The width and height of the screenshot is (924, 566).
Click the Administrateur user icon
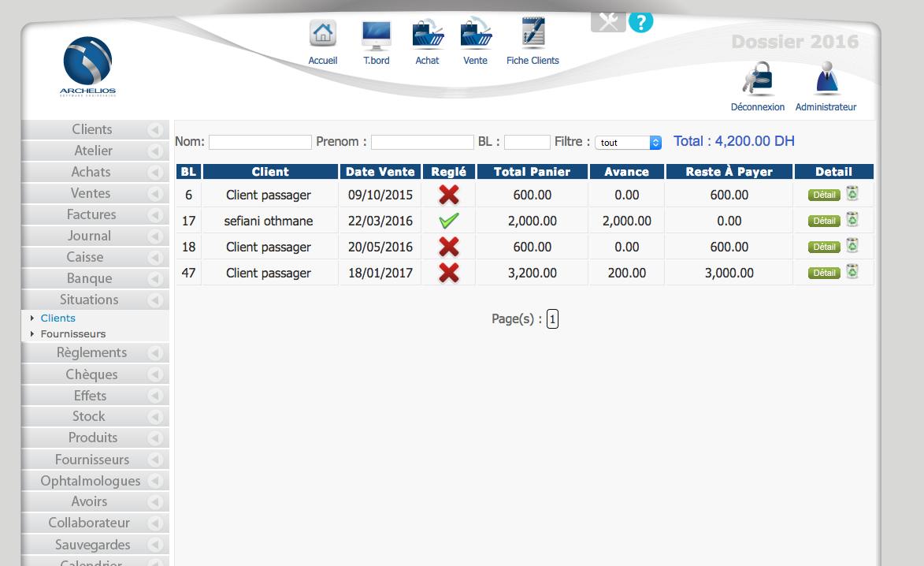pos(826,80)
